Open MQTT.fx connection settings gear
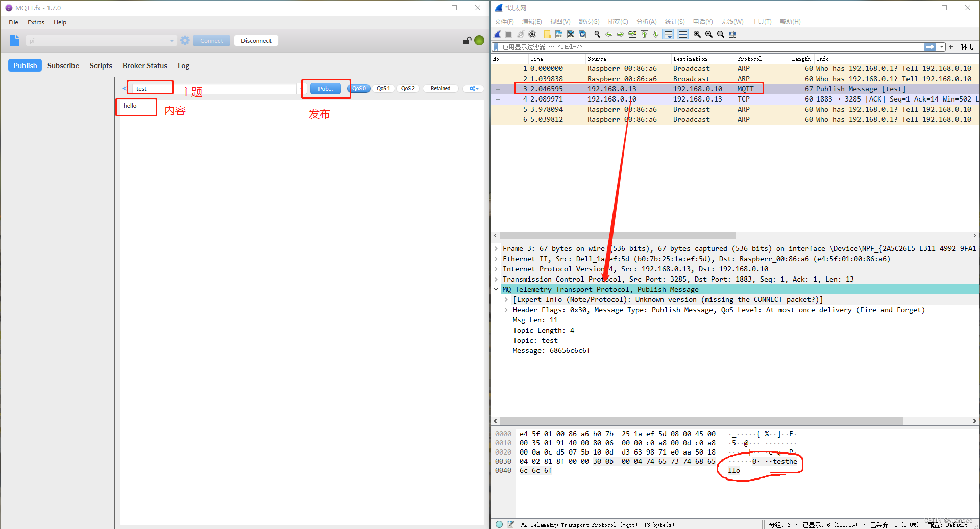The image size is (980, 529). [x=185, y=40]
